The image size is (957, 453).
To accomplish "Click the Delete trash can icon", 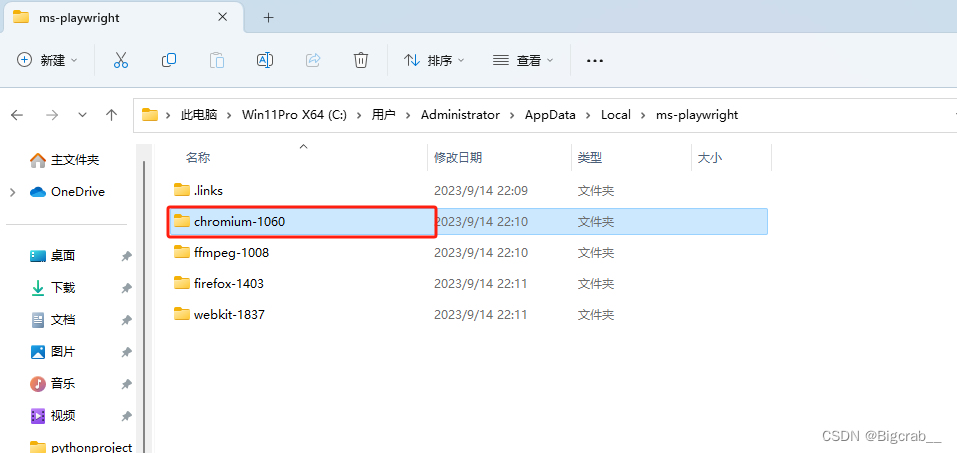I will tap(361, 60).
